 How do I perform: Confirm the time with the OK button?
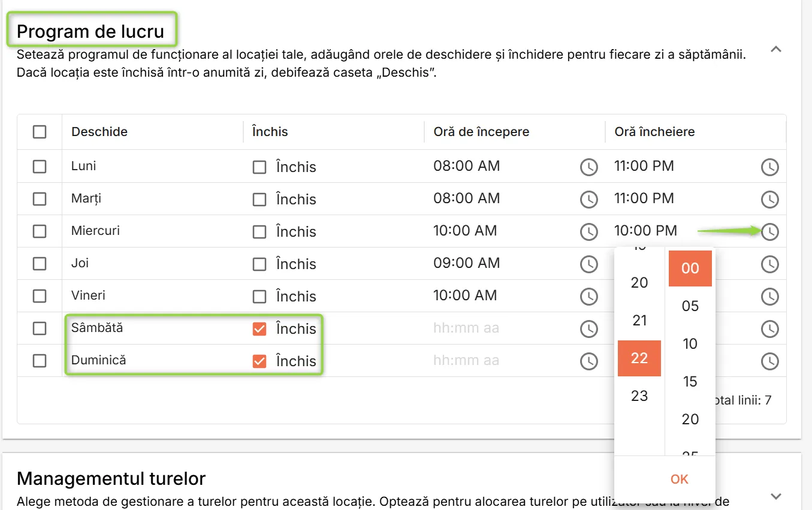680,479
